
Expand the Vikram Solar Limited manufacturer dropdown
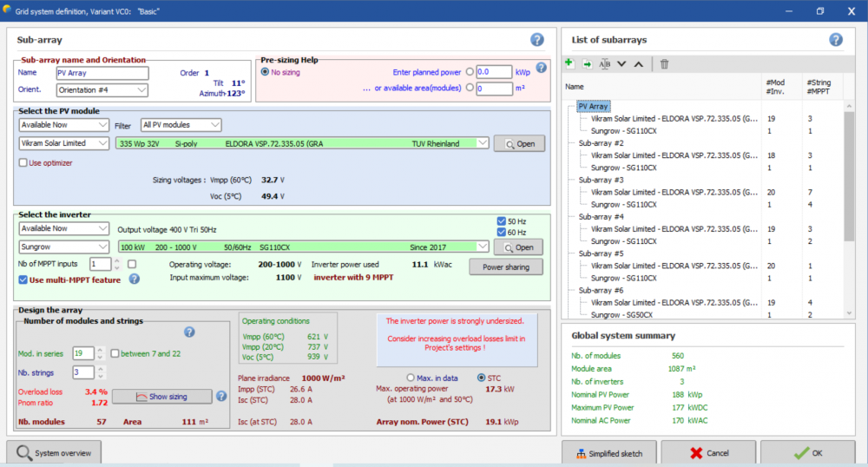[x=64, y=143]
